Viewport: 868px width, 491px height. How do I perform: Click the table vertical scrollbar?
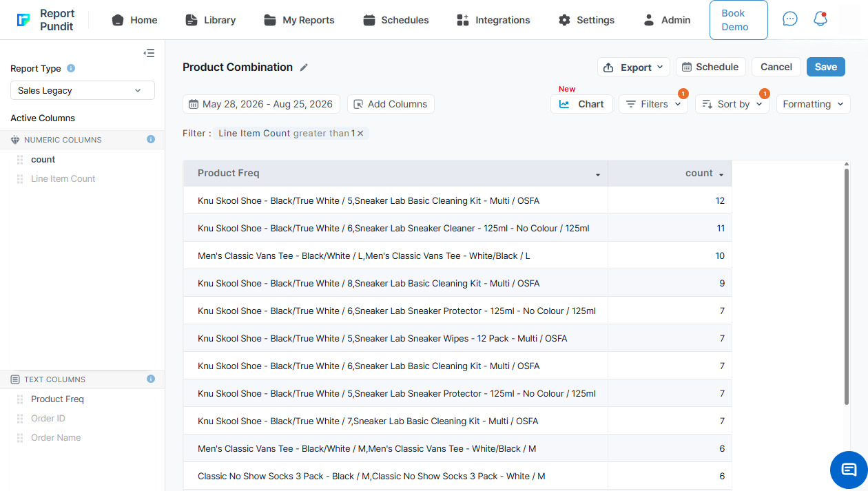click(847, 286)
